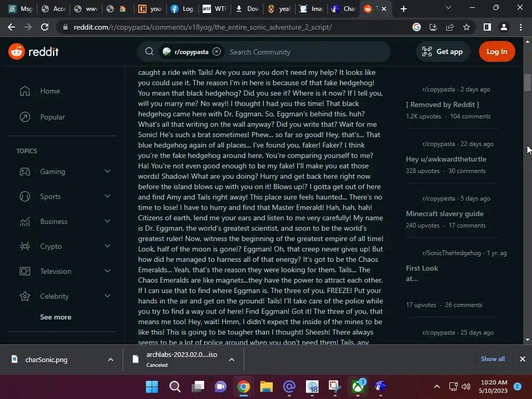Image resolution: width=532 pixels, height=399 pixels.
Task: Open the 'First Look at...' post
Action: 422,273
